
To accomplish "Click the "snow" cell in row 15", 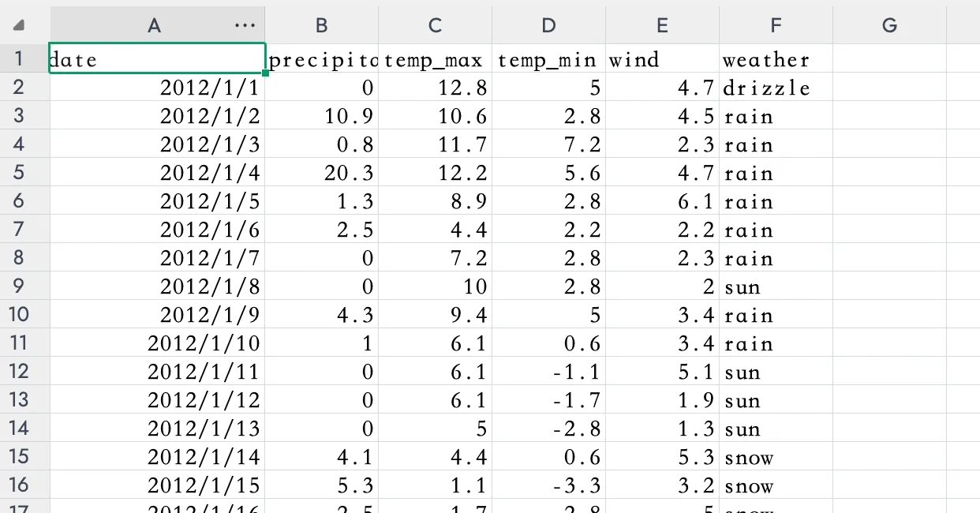I will click(x=776, y=456).
